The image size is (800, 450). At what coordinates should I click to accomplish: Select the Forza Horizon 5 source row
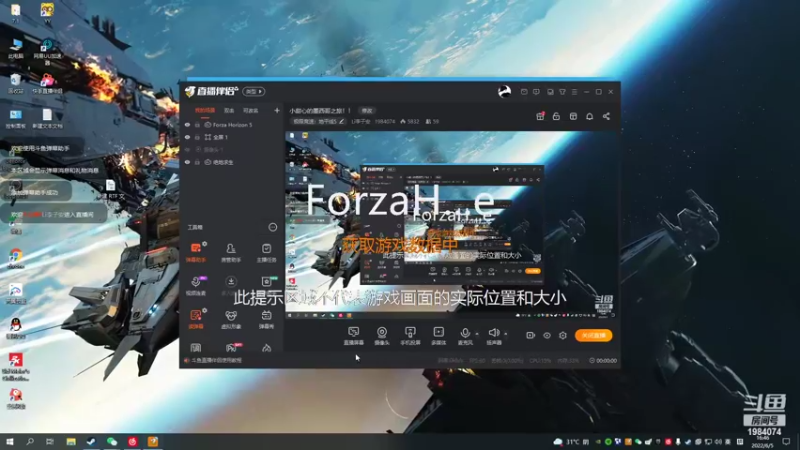(x=232, y=125)
